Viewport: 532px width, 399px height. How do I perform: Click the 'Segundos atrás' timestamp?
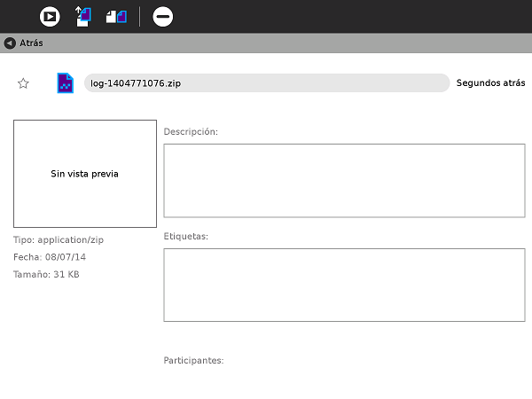[490, 83]
